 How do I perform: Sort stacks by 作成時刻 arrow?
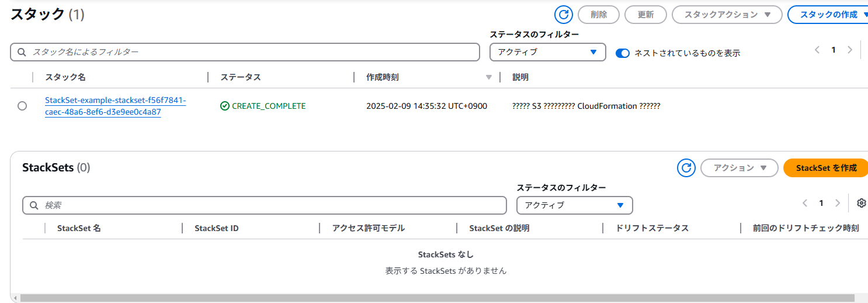click(x=489, y=77)
